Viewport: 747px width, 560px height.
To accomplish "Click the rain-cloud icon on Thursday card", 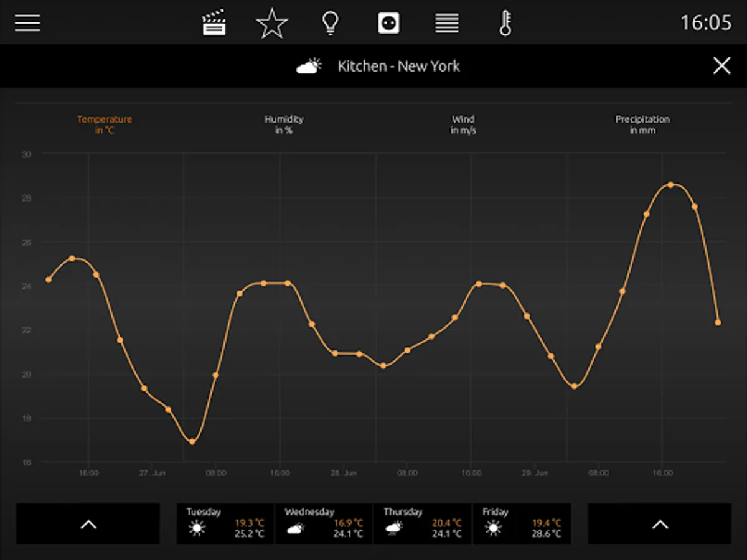I will coord(393,529).
